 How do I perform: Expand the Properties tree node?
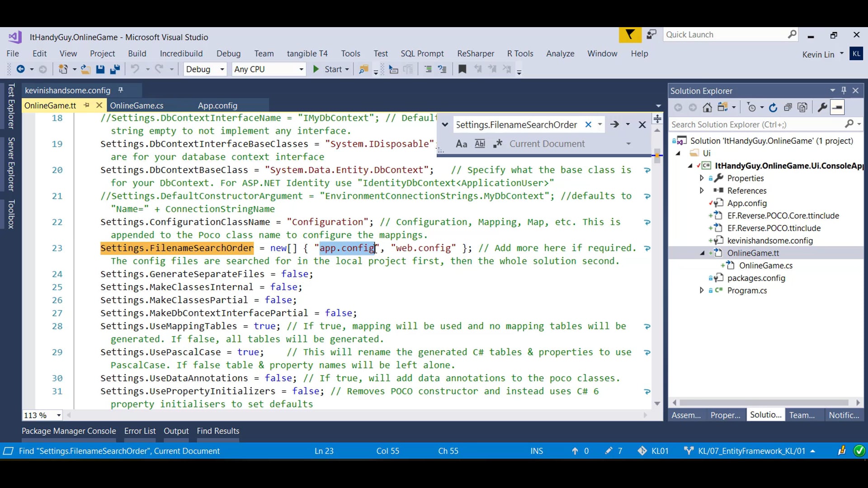702,178
